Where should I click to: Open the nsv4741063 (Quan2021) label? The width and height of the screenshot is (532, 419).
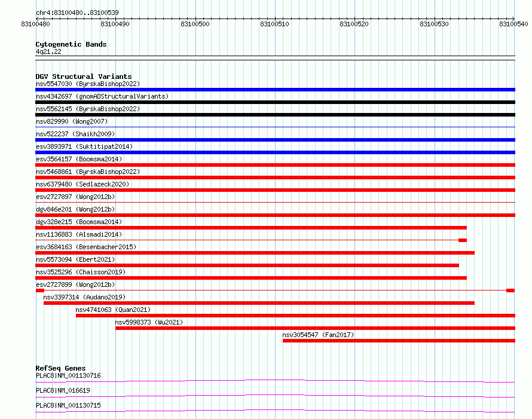point(113,310)
